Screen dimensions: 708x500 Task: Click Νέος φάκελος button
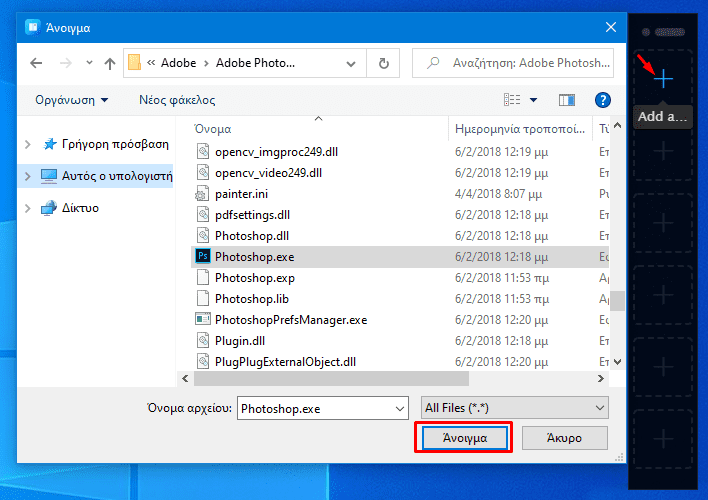(x=177, y=100)
